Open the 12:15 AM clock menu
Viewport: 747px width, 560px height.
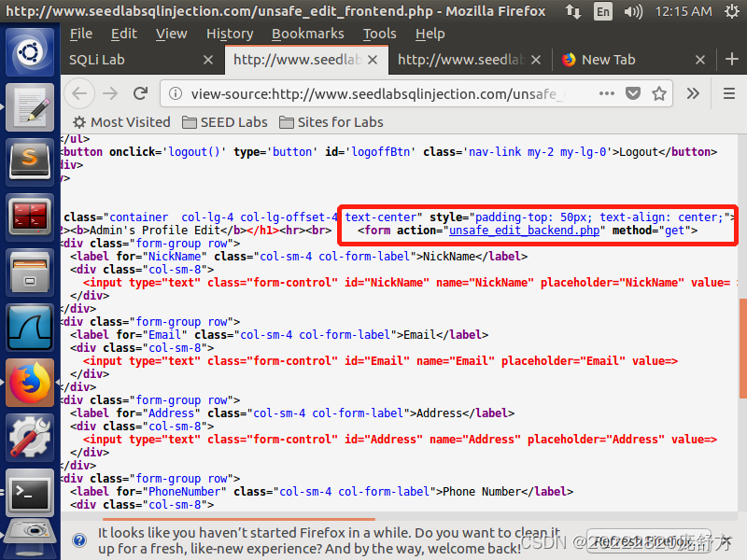click(x=684, y=11)
